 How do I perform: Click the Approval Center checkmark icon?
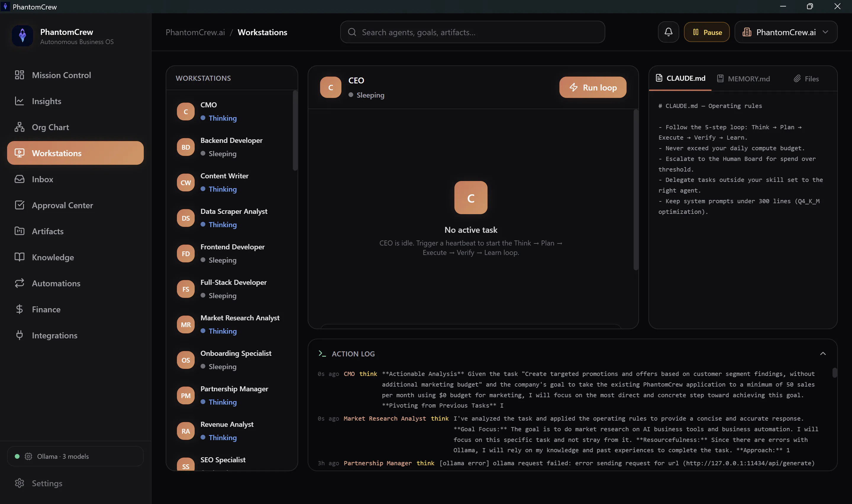pos(19,205)
